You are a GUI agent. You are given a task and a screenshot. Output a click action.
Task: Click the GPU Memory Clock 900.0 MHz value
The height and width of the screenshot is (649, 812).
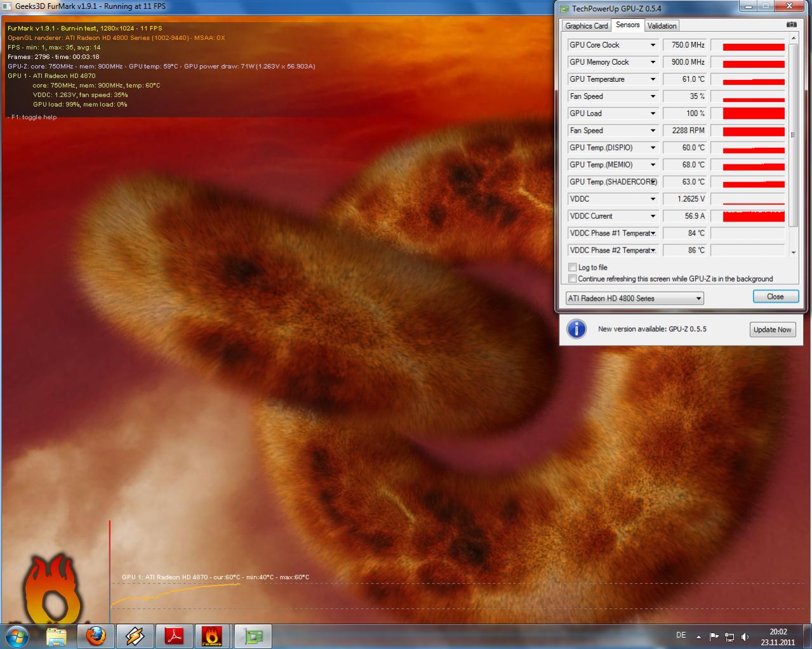684,62
